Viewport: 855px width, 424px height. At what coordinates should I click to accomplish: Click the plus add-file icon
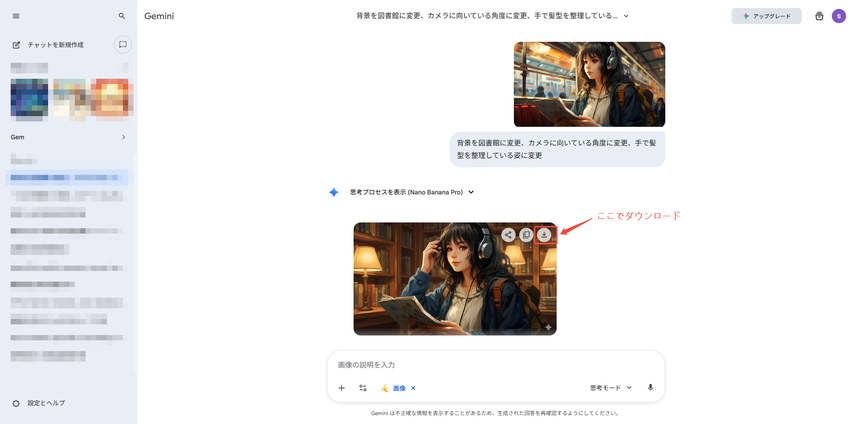pos(341,388)
